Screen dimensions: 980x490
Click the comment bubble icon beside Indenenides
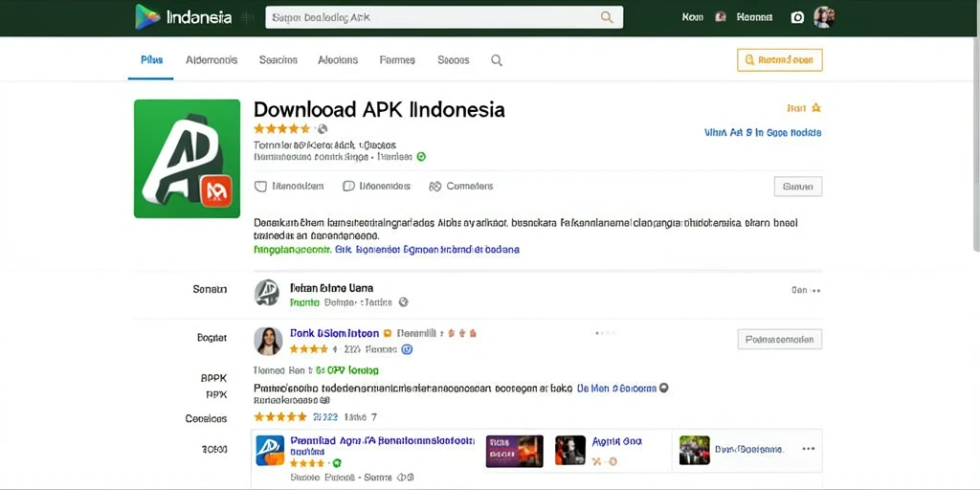pos(348,186)
